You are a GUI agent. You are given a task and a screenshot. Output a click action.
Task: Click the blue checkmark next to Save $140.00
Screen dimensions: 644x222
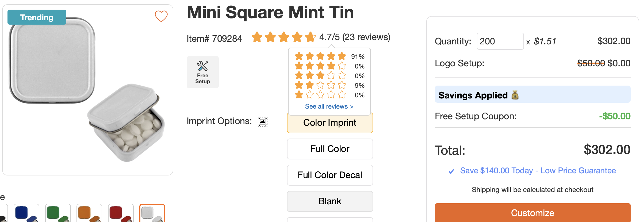[x=451, y=171]
